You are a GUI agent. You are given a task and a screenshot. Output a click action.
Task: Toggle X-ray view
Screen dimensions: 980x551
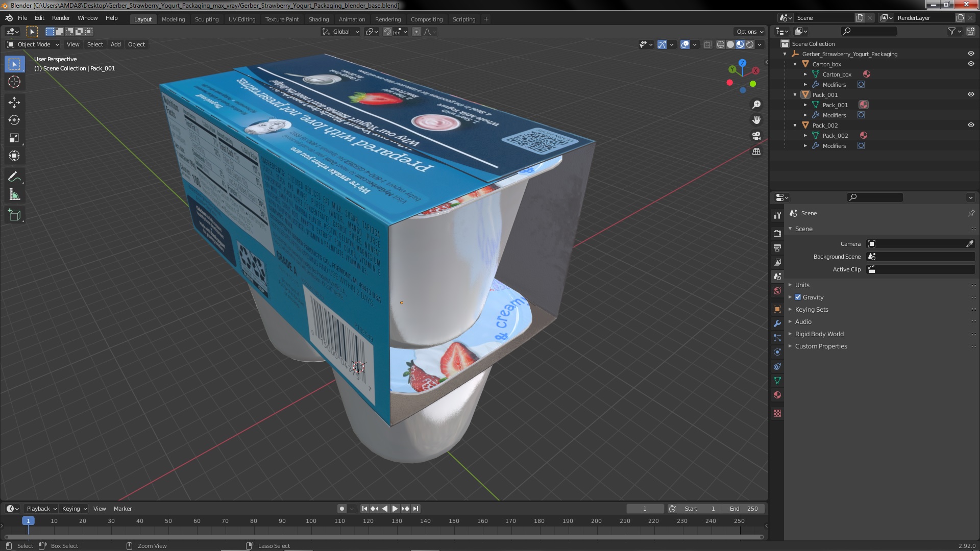coord(707,44)
